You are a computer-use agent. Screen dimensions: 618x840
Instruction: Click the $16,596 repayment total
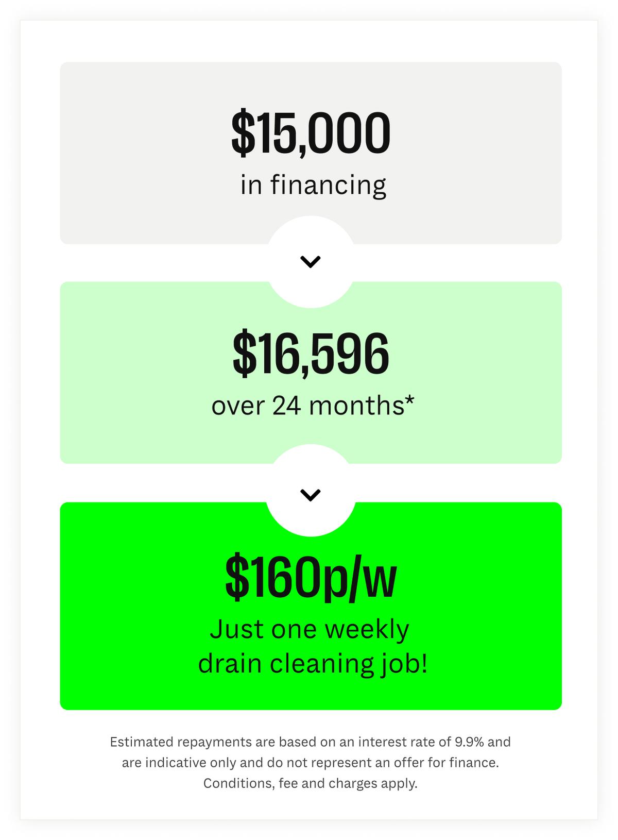(311, 354)
